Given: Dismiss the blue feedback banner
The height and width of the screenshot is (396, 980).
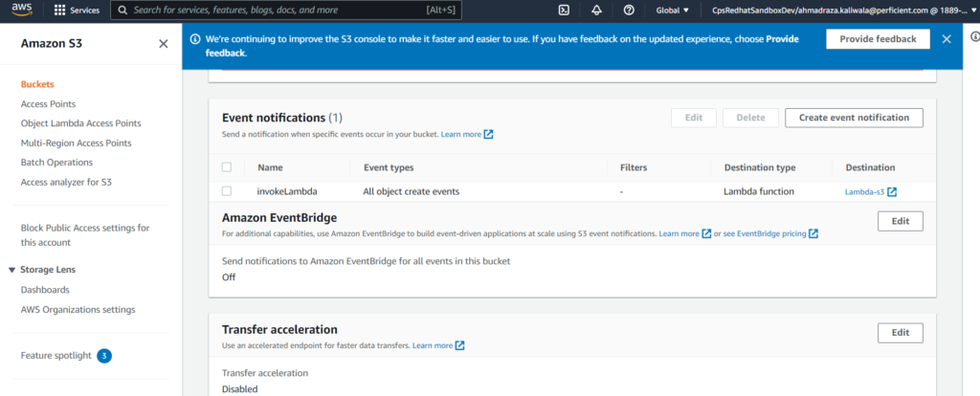Looking at the screenshot, I should coord(947,39).
